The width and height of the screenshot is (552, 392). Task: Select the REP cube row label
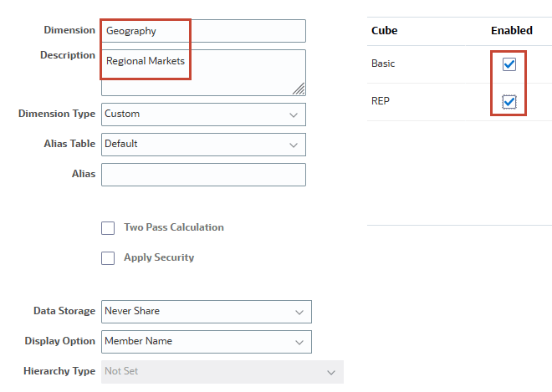381,101
